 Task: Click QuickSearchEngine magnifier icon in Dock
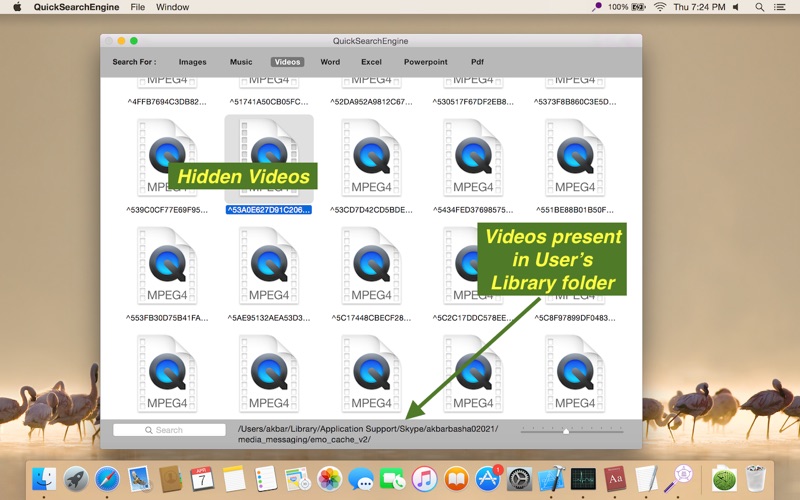(678, 479)
